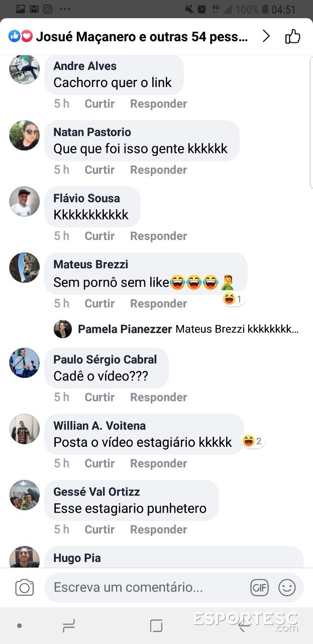Open laughing reactions on Willian A. Voitena's comment
This screenshot has height=644, width=313.
click(x=253, y=441)
